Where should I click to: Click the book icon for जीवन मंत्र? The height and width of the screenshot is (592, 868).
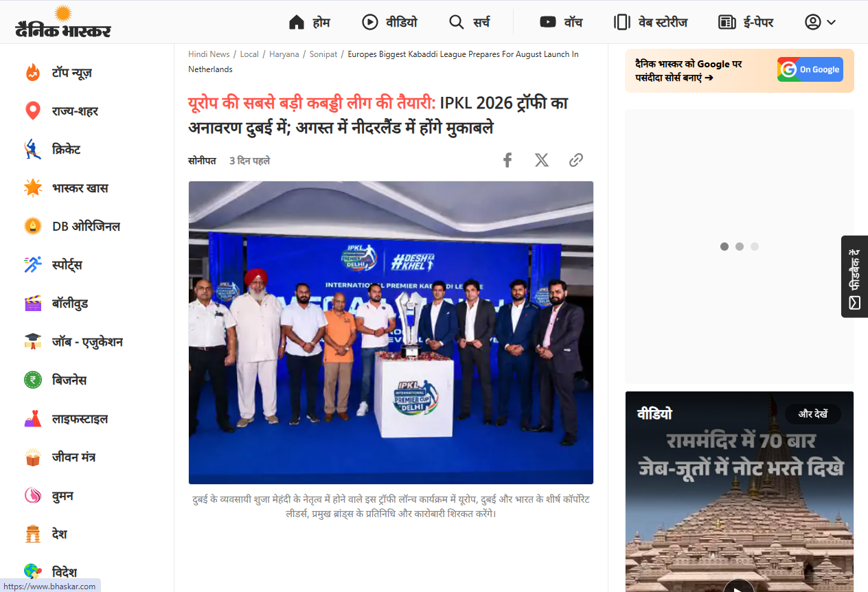point(33,457)
